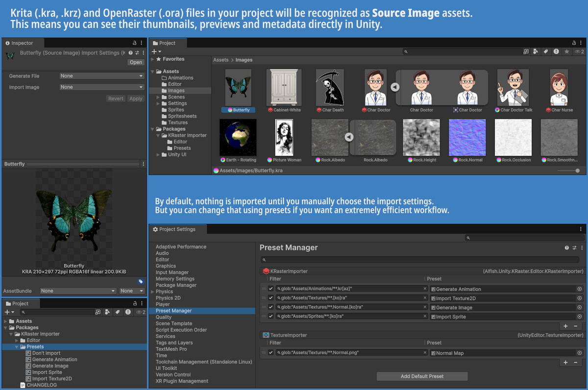This screenshot has height=390, width=588.
Task: Click the Open button in Inspector
Action: pos(136,62)
